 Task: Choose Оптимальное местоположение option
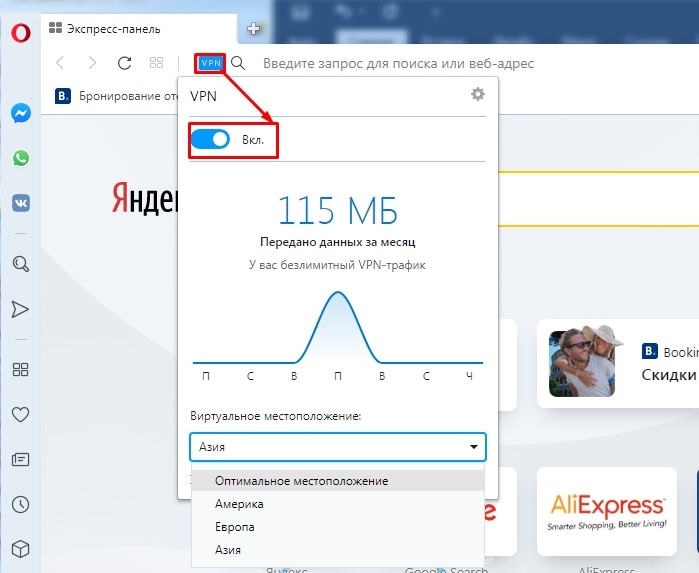(338, 481)
